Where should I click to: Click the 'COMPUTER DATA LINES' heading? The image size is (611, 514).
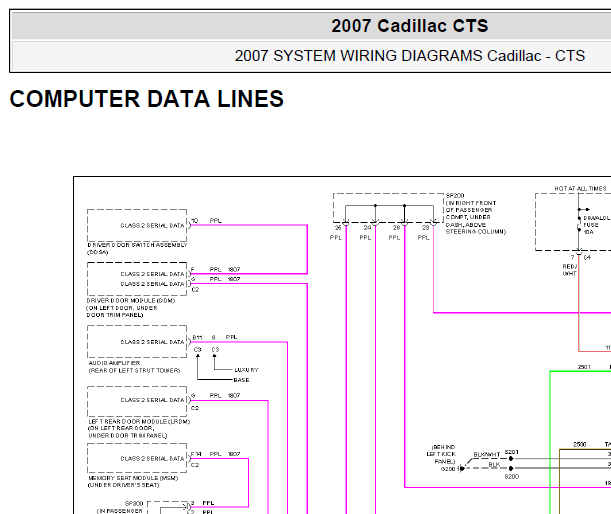[x=147, y=99]
